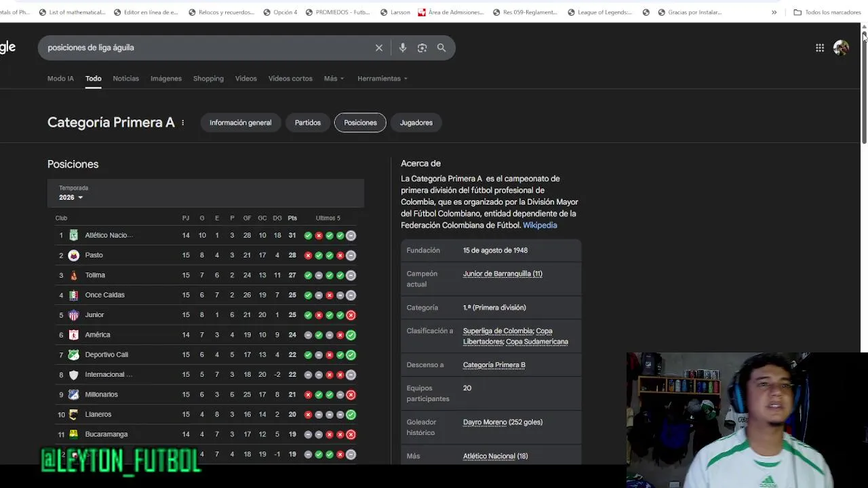
Task: Submit search with magnifying glass icon
Action: pyautogui.click(x=441, y=47)
